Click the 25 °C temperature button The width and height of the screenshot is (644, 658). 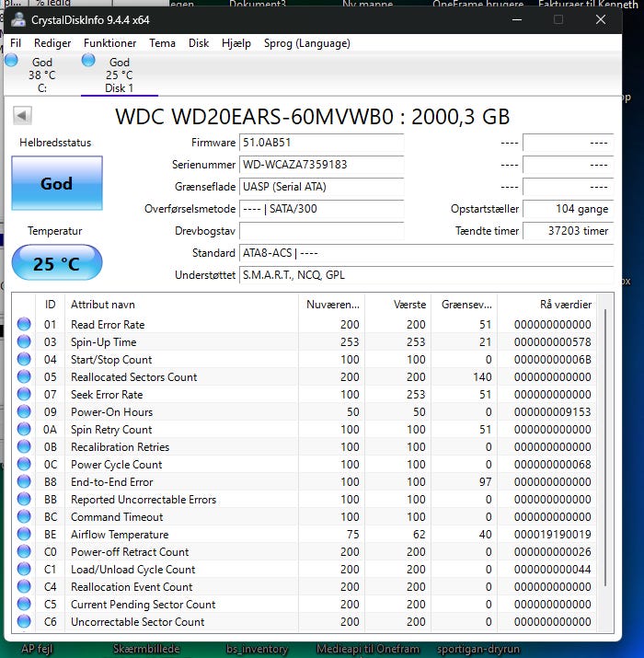[57, 263]
